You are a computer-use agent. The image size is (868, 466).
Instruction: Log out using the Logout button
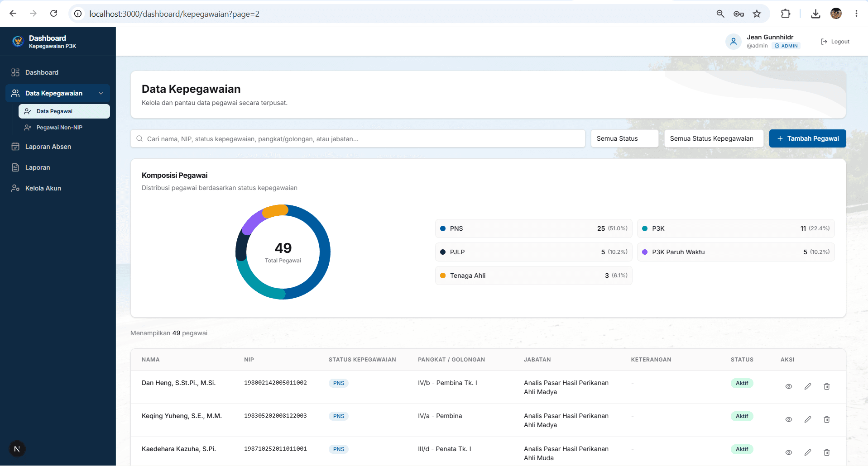[835, 42]
